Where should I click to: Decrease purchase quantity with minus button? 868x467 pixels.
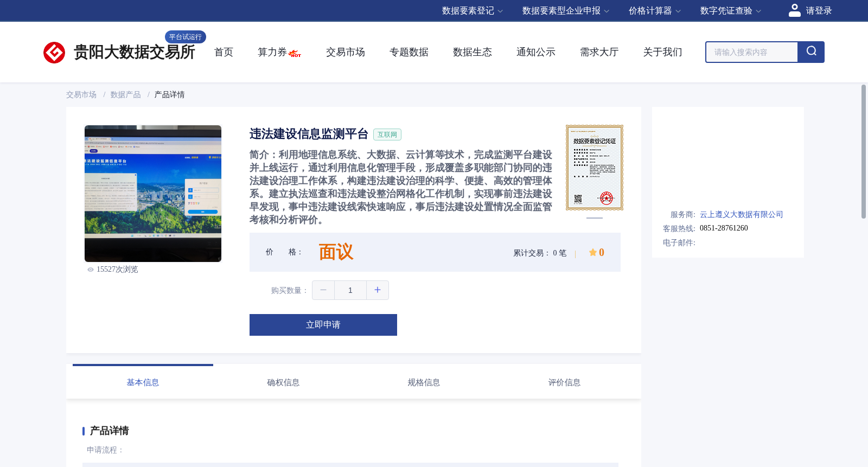tap(323, 290)
